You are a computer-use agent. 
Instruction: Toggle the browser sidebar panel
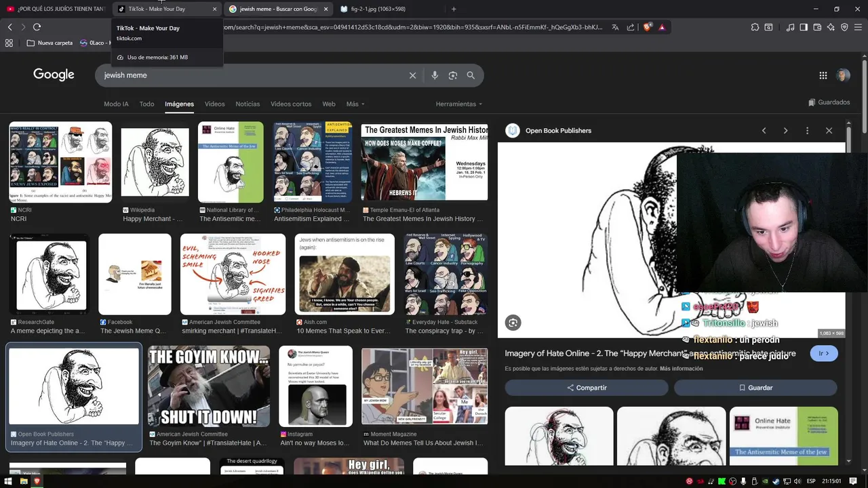pos(804,27)
